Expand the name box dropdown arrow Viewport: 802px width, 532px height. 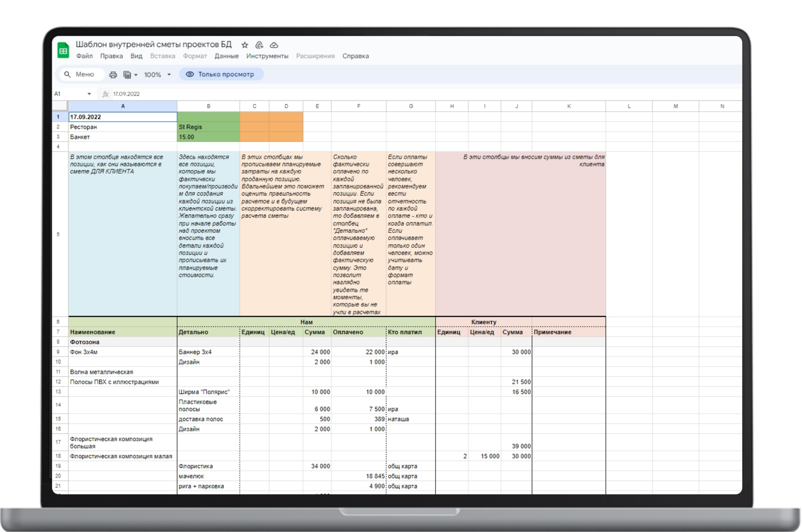[x=89, y=94]
